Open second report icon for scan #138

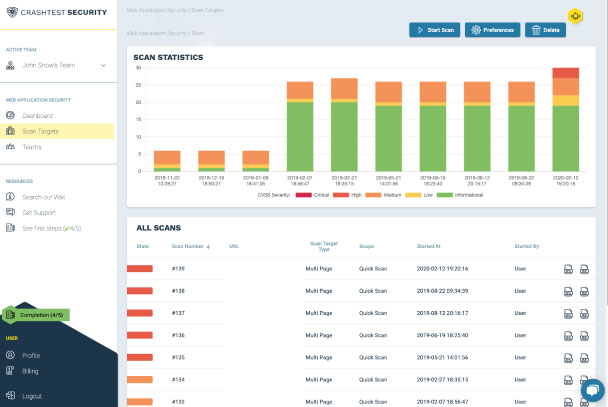click(x=584, y=291)
